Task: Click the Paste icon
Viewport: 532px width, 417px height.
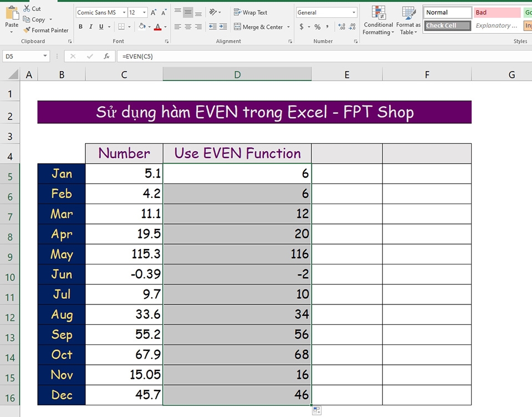Action: [x=12, y=13]
